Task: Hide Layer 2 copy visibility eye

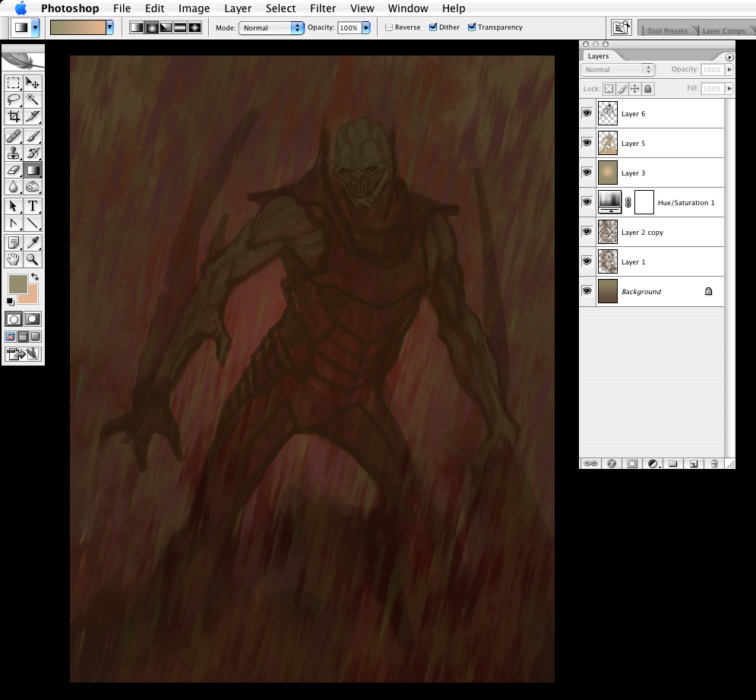Action: [587, 232]
